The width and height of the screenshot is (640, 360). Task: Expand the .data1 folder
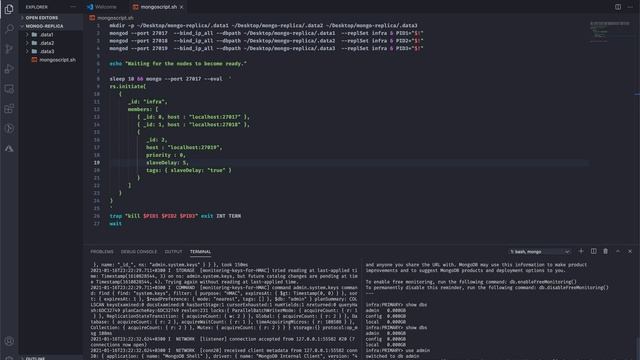coord(27,35)
